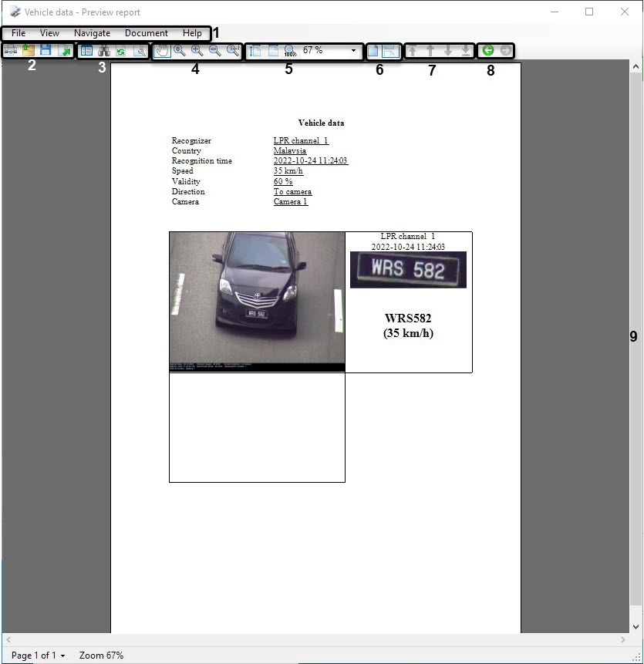Go to the previous page arrow
644x664 pixels.
[x=430, y=51]
